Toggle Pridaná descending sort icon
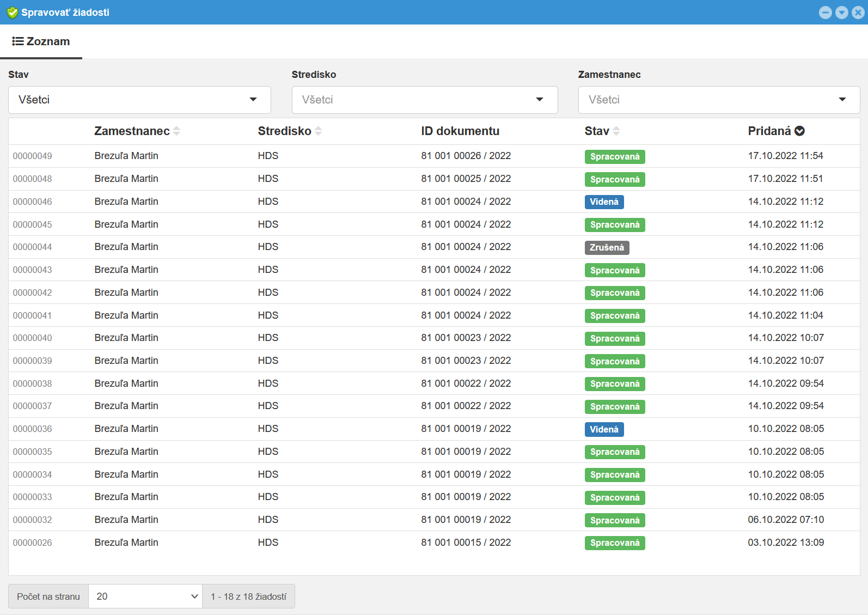 coord(799,131)
